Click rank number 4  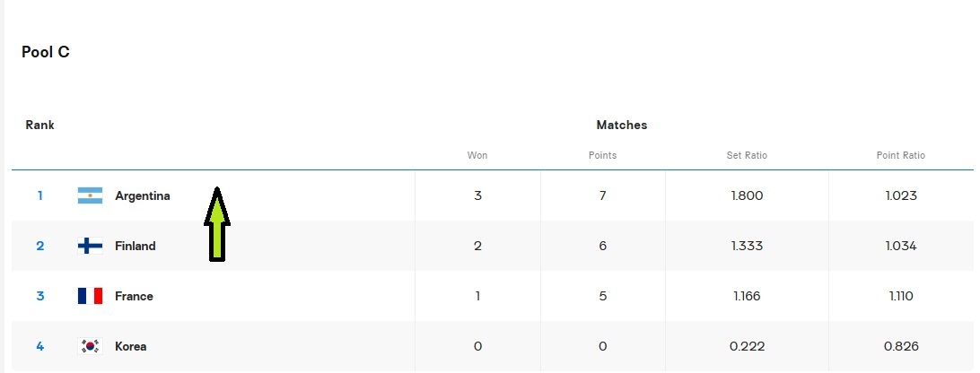point(39,346)
